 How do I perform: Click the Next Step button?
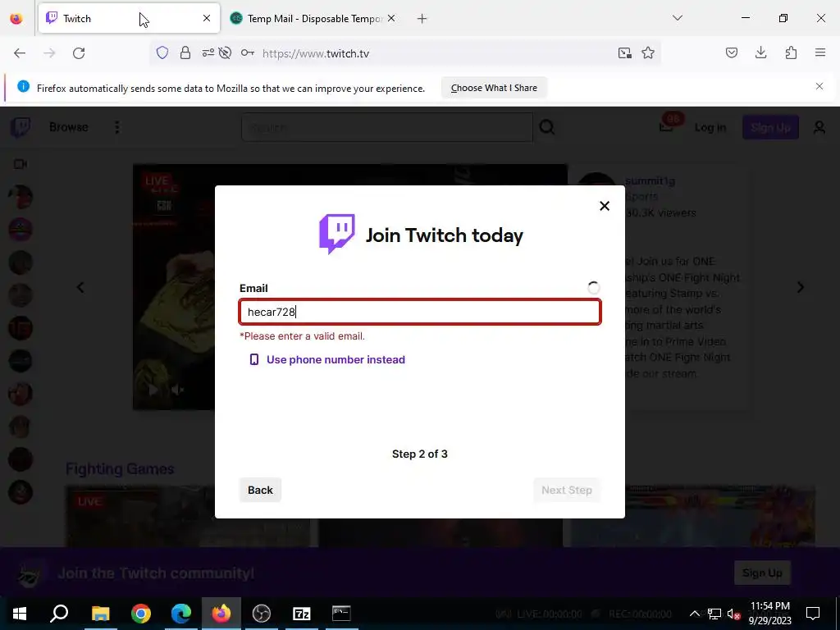[x=566, y=490]
